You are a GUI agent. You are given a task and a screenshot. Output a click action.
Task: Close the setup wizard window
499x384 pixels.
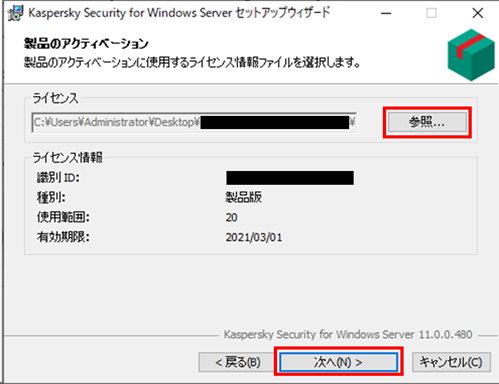tap(478, 13)
